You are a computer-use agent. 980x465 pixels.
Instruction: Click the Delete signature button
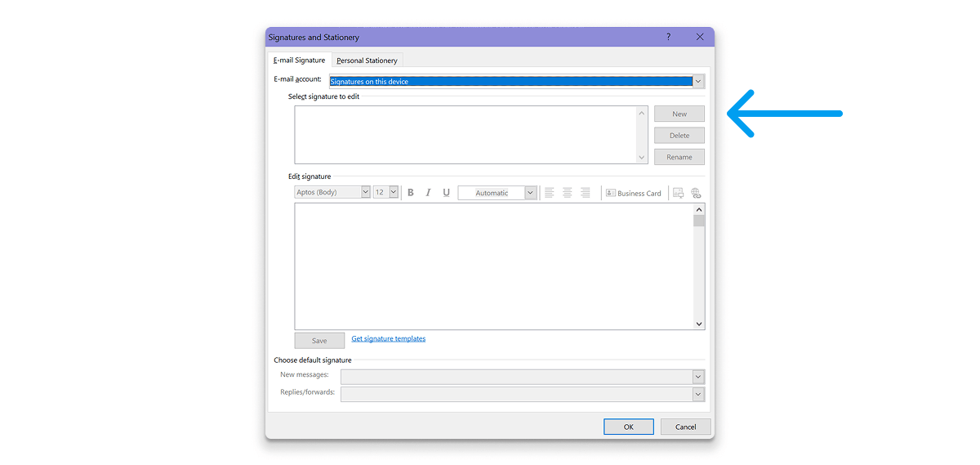click(x=679, y=136)
